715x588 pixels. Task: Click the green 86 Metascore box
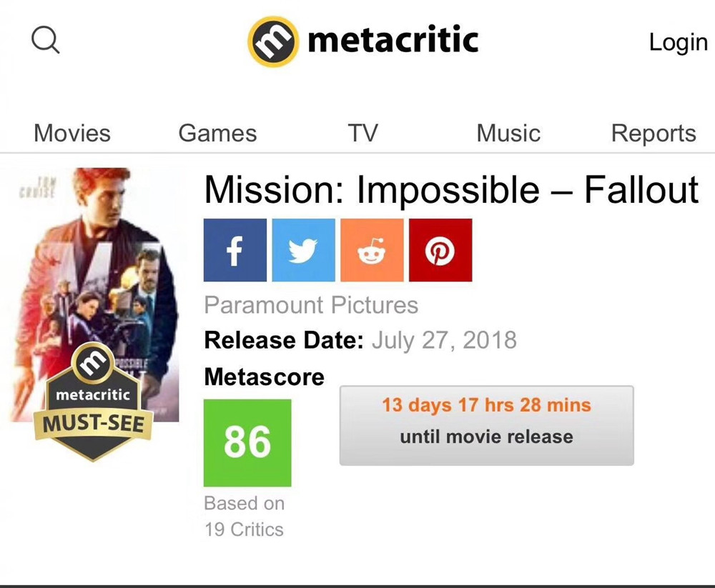click(247, 442)
